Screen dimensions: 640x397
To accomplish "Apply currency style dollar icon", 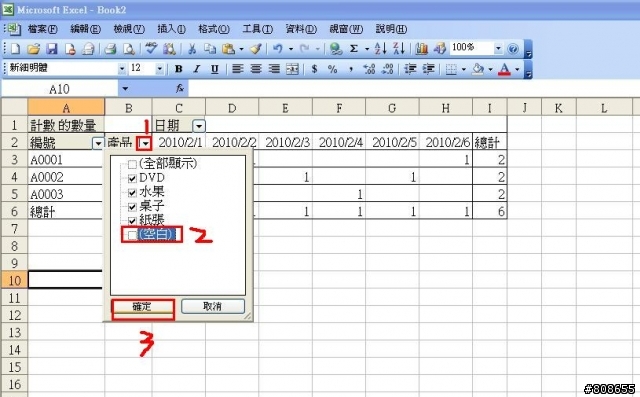I will coord(314,69).
